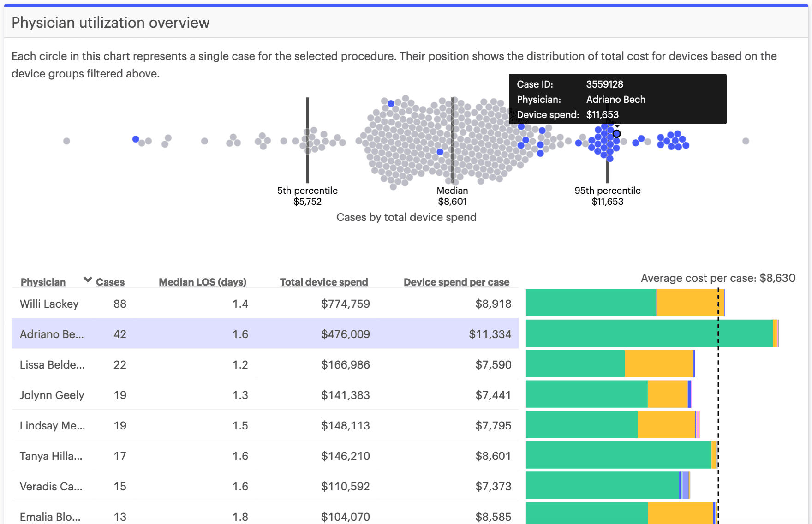Select the Tanya Hilla physician row
Image resolution: width=812 pixels, height=524 pixels.
(265, 456)
